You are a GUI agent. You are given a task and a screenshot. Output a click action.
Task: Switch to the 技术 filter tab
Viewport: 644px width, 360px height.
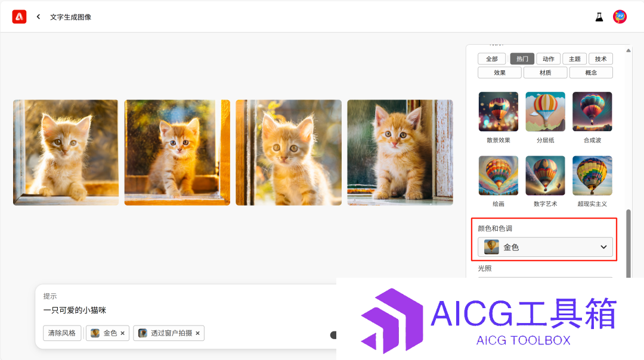[601, 58]
